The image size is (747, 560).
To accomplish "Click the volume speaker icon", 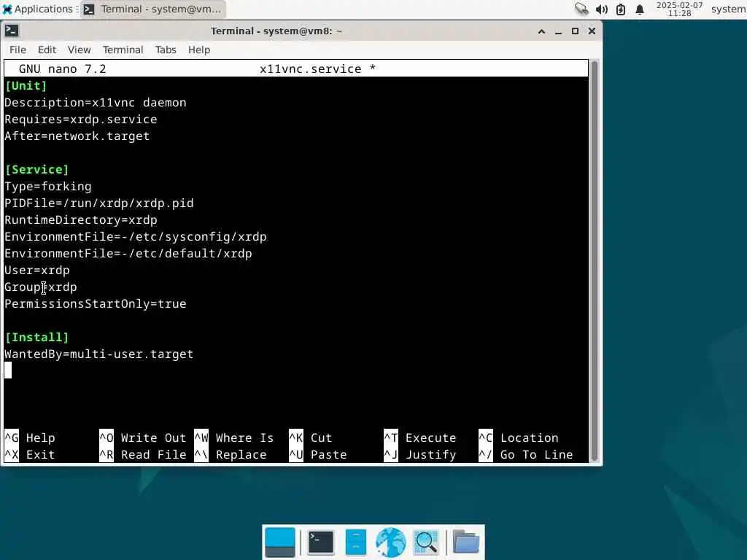I will pos(601,9).
